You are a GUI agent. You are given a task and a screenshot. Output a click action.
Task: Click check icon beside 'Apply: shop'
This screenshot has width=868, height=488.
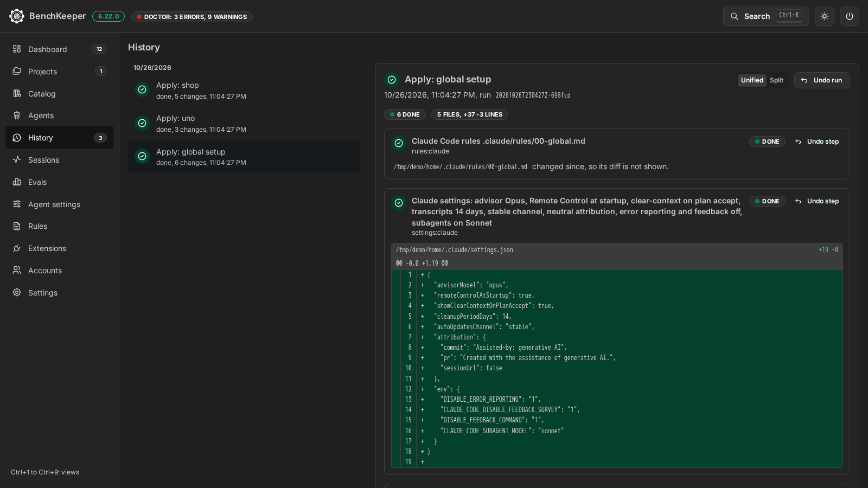pyautogui.click(x=142, y=89)
